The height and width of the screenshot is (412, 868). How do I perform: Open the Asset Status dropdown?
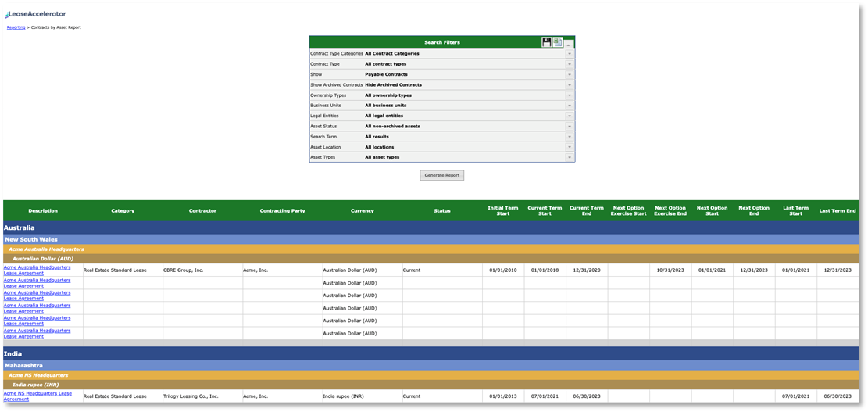(x=569, y=127)
